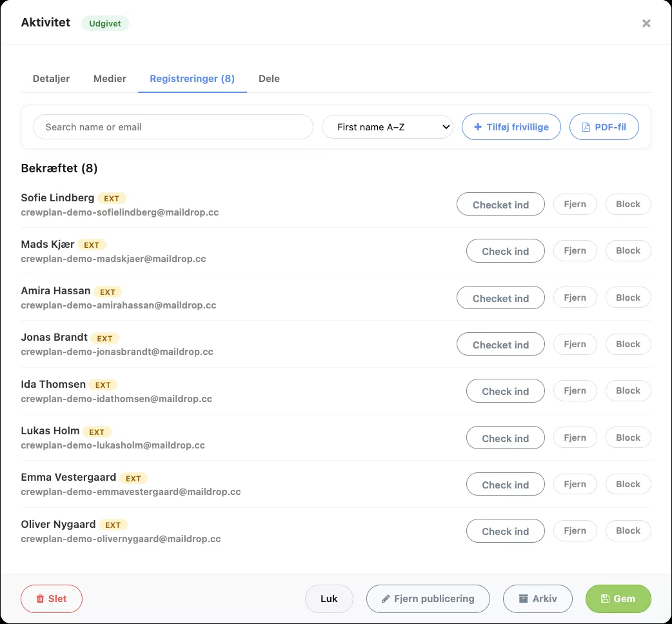The image size is (672, 624).
Task: Block Oliver Nygaard
Action: [x=628, y=530]
